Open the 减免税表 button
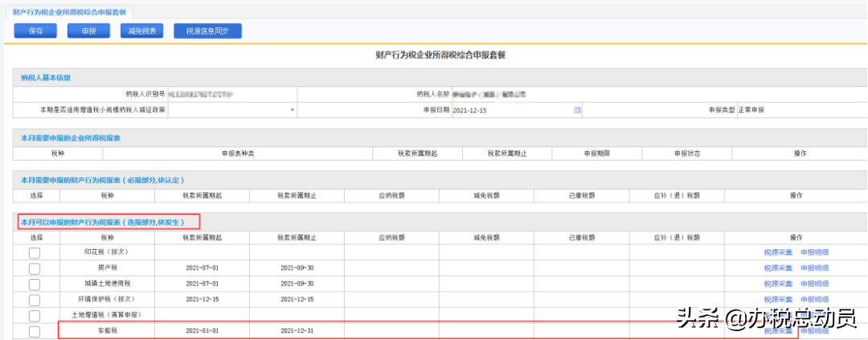The image size is (868, 340). pos(141,31)
